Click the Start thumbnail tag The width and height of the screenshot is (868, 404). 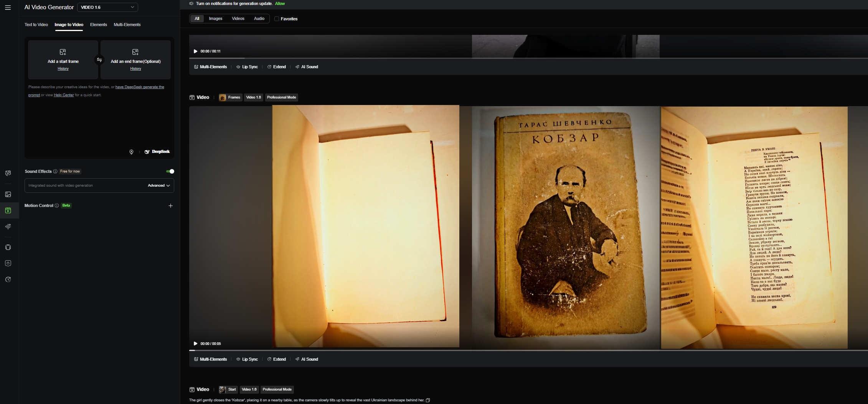click(228, 389)
